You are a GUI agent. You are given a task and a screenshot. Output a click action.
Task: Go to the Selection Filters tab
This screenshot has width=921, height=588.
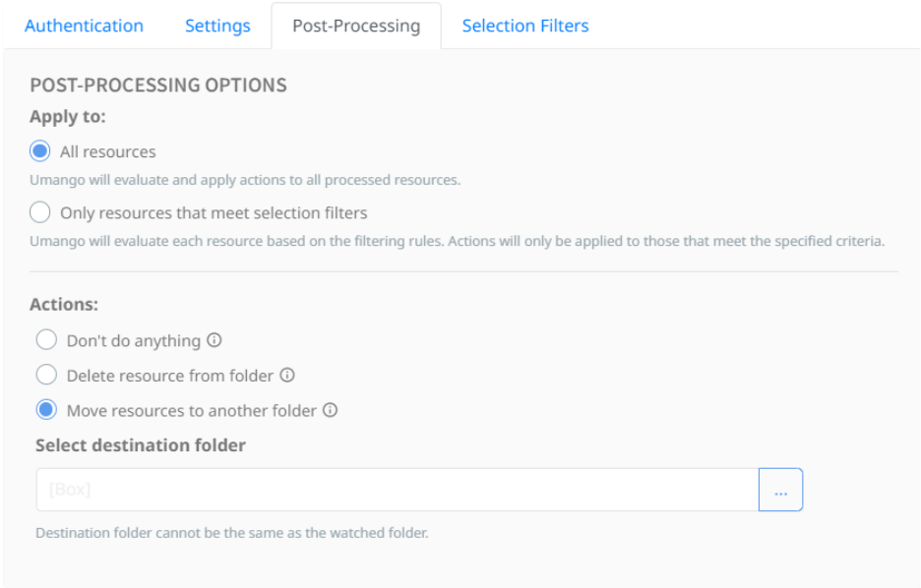[525, 26]
